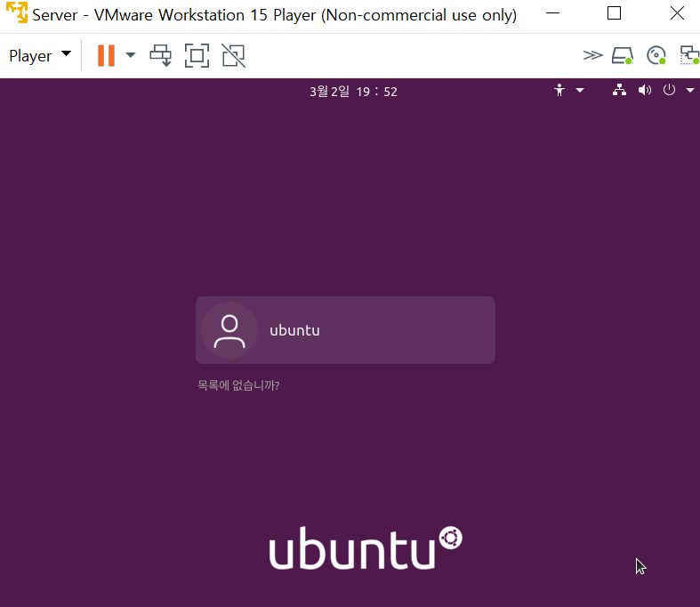The image size is (700, 607).
Task: Minimize the VMware Player window
Action: click(552, 13)
